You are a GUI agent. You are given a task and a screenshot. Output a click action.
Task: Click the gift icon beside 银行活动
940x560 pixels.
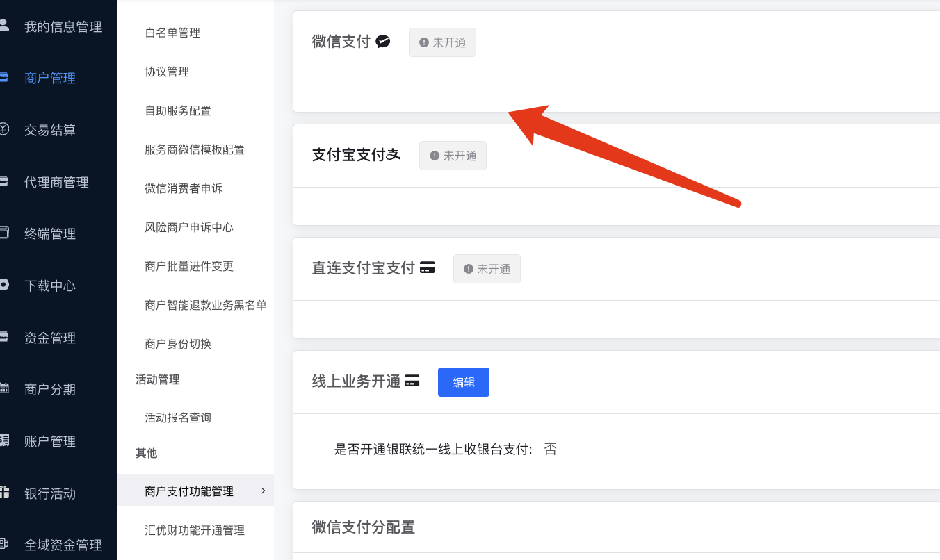point(4,493)
